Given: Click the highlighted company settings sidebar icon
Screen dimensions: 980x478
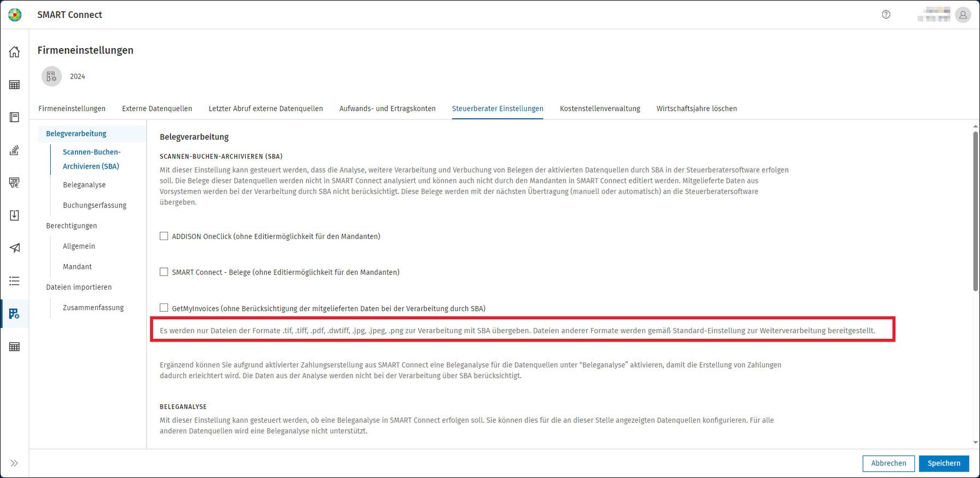Looking at the screenshot, I should tap(15, 314).
